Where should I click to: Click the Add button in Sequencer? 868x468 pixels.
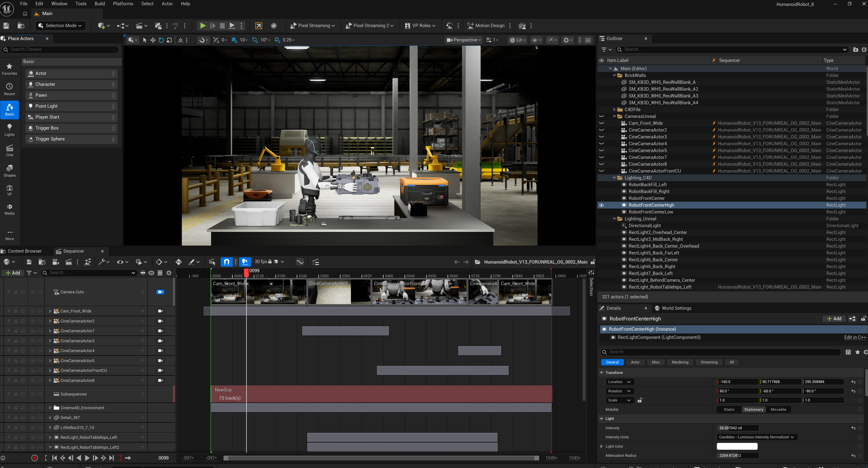click(13, 273)
